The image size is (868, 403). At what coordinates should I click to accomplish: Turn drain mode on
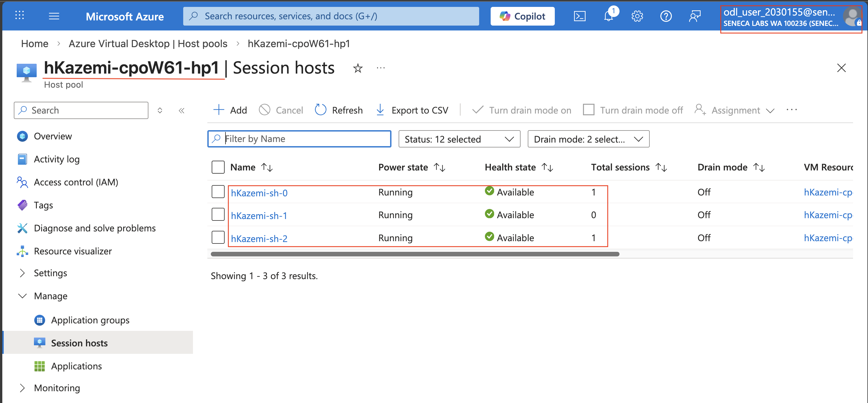coord(522,110)
